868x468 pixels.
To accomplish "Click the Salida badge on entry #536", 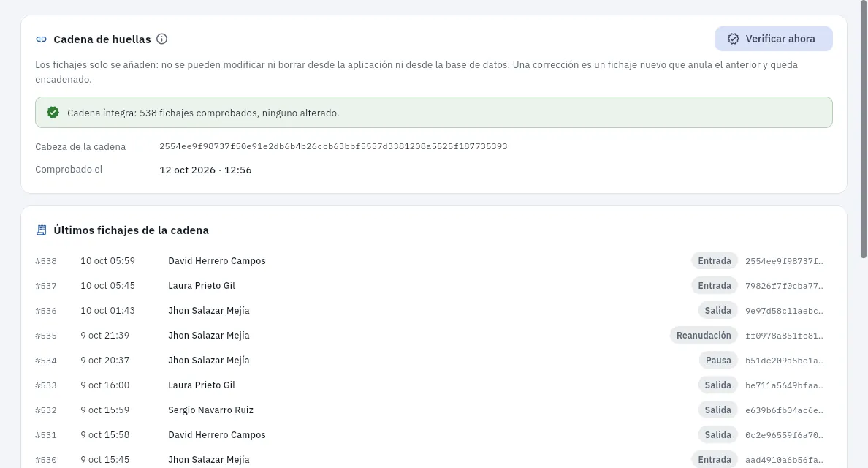I will tap(717, 311).
